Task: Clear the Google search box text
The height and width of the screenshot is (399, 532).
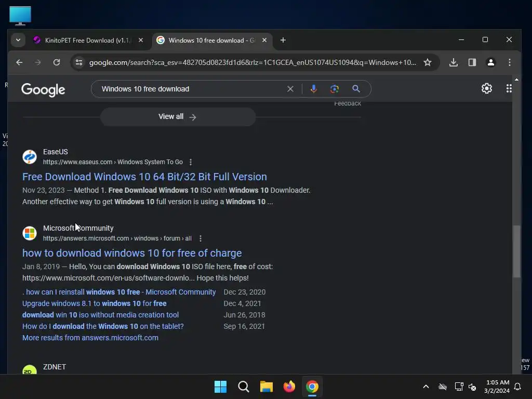Action: 290,89
